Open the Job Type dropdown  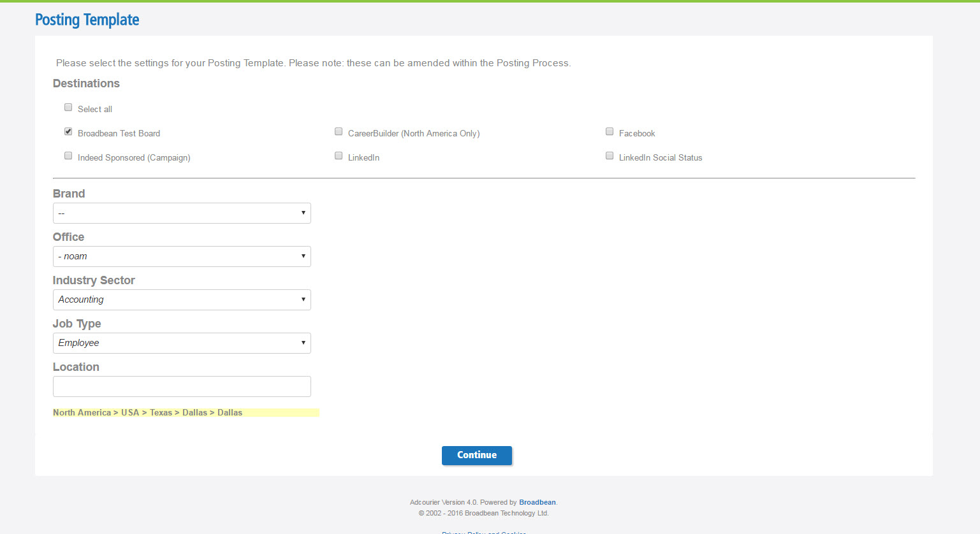182,343
